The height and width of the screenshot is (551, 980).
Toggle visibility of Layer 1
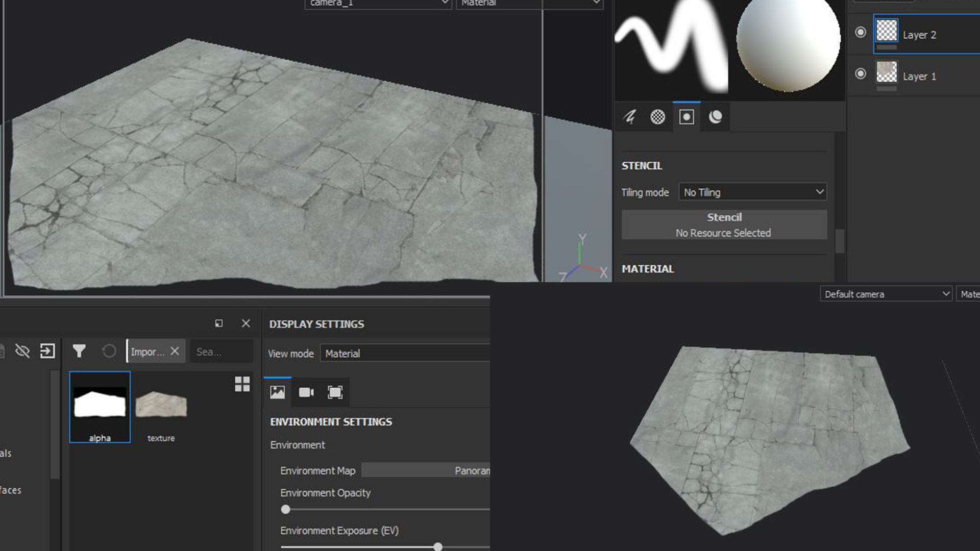(x=860, y=73)
